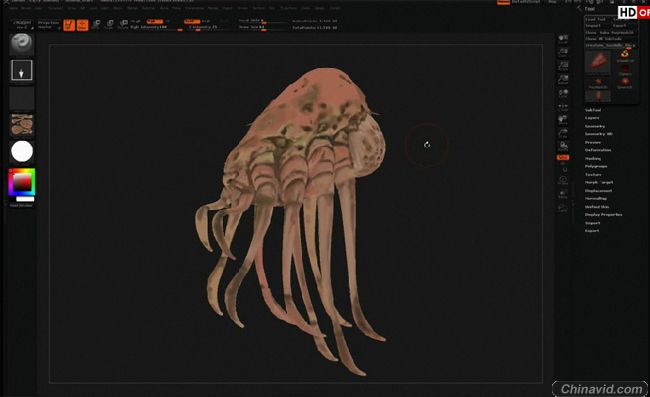The width and height of the screenshot is (650, 397).
Task: Toggle the orange Draw mode button
Action: pyautogui.click(x=82, y=25)
